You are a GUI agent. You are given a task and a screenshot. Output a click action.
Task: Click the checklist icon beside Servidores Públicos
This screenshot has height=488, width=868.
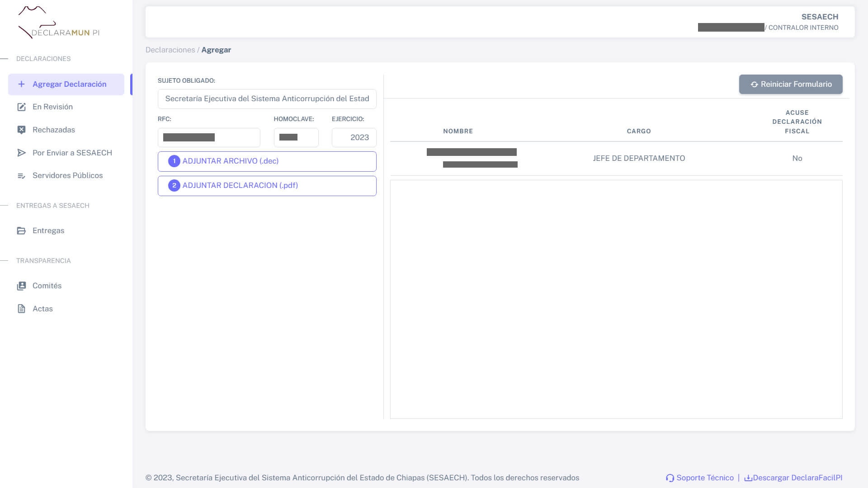point(21,176)
